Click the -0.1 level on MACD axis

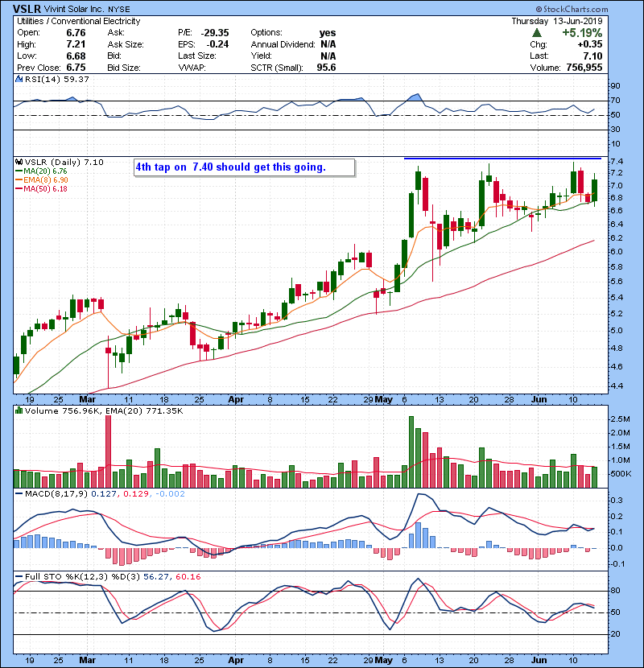click(617, 564)
